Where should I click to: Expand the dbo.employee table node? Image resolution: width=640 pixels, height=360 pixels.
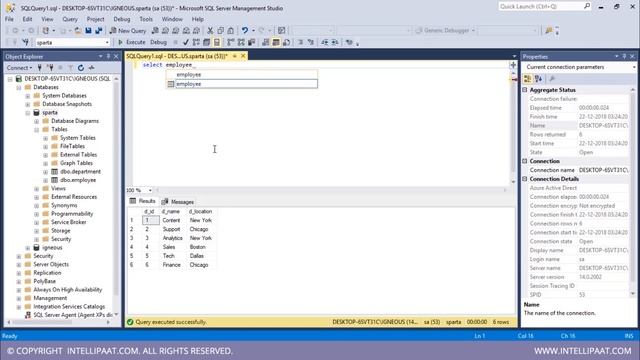pyautogui.click(x=46, y=180)
